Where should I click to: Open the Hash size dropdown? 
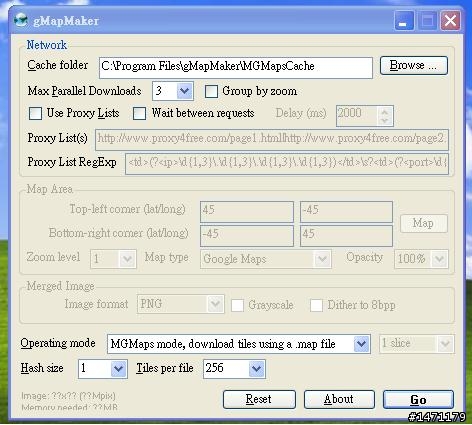coord(118,369)
